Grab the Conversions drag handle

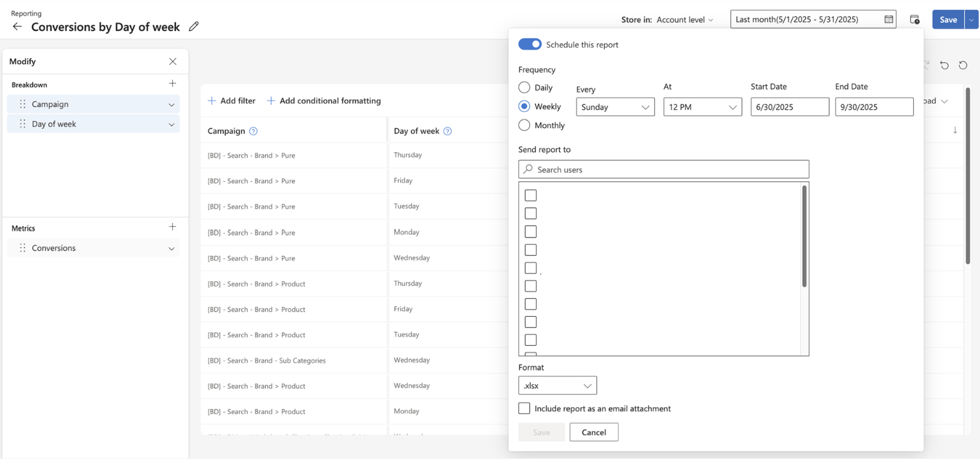(22, 248)
